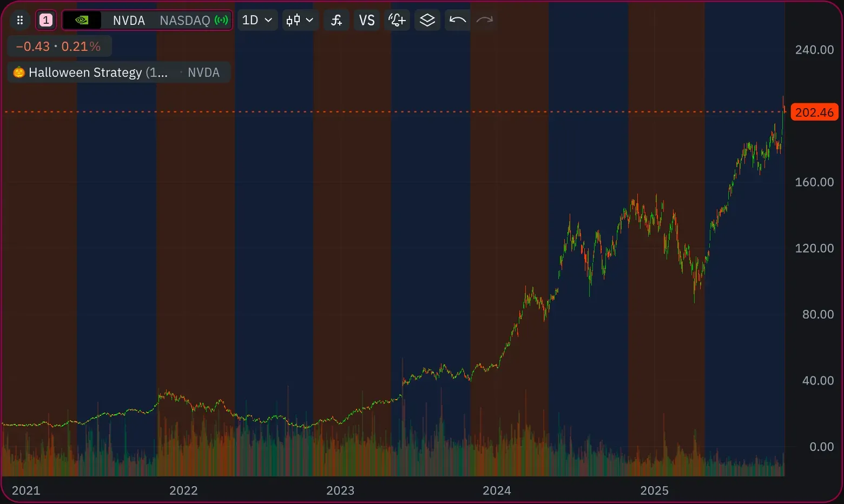Click the 160.00 level on price axis
The width and height of the screenshot is (844, 504).
click(814, 182)
